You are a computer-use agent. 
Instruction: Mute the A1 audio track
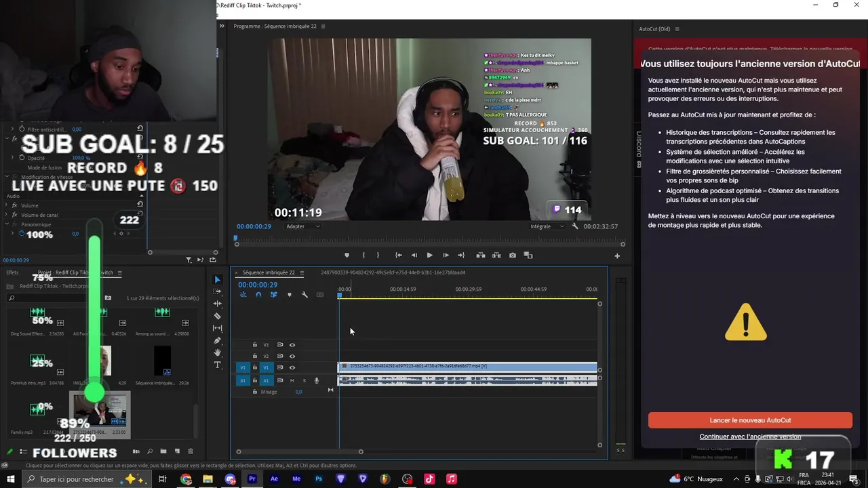(x=292, y=380)
